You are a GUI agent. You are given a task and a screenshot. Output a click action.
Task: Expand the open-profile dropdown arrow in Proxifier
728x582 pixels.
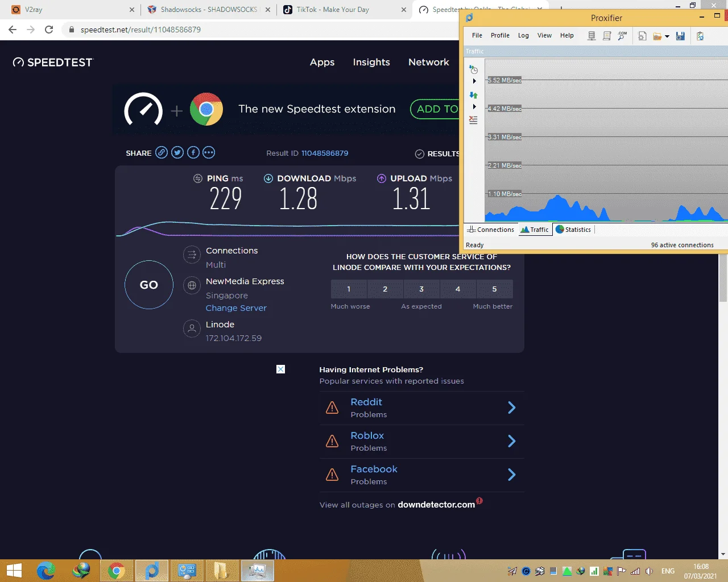point(667,36)
